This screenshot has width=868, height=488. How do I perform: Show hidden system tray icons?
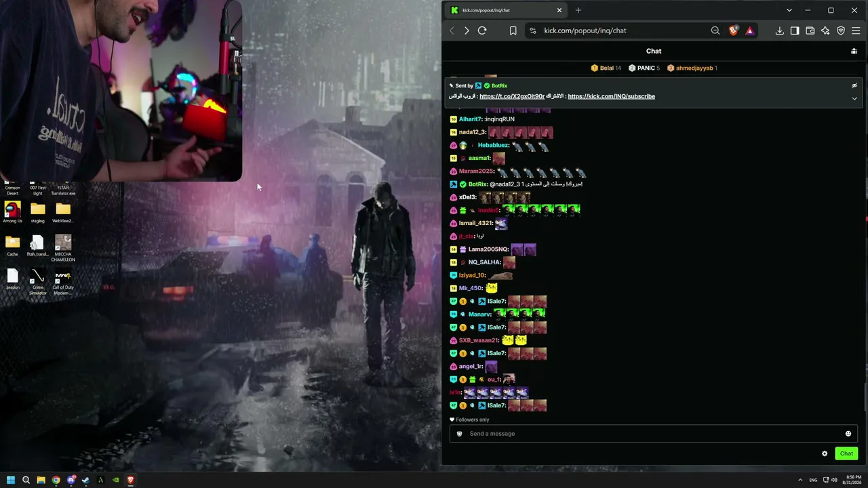pos(800,481)
